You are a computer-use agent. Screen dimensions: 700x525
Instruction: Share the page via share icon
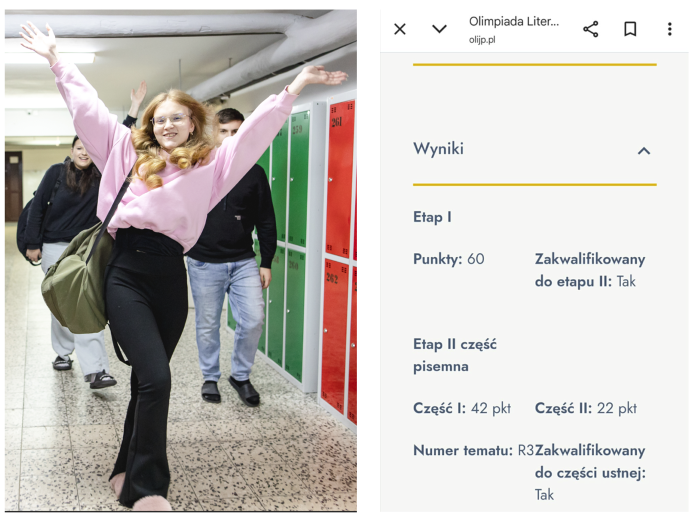click(591, 29)
